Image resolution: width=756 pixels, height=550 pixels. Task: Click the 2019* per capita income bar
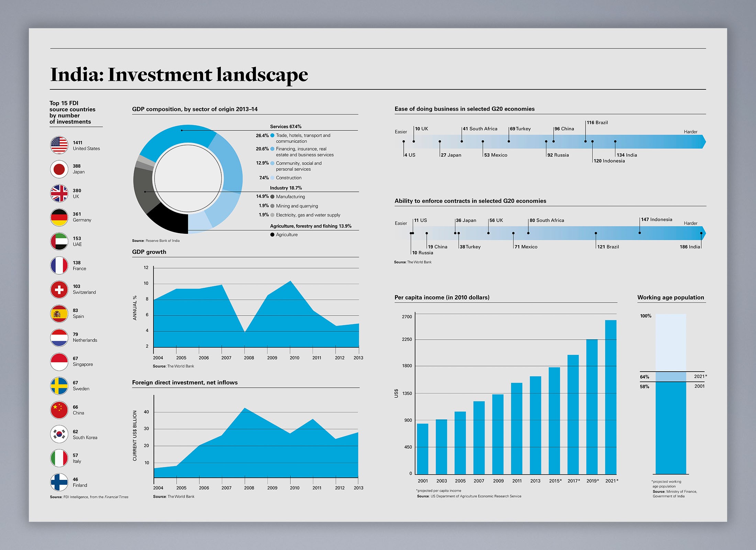click(x=592, y=407)
